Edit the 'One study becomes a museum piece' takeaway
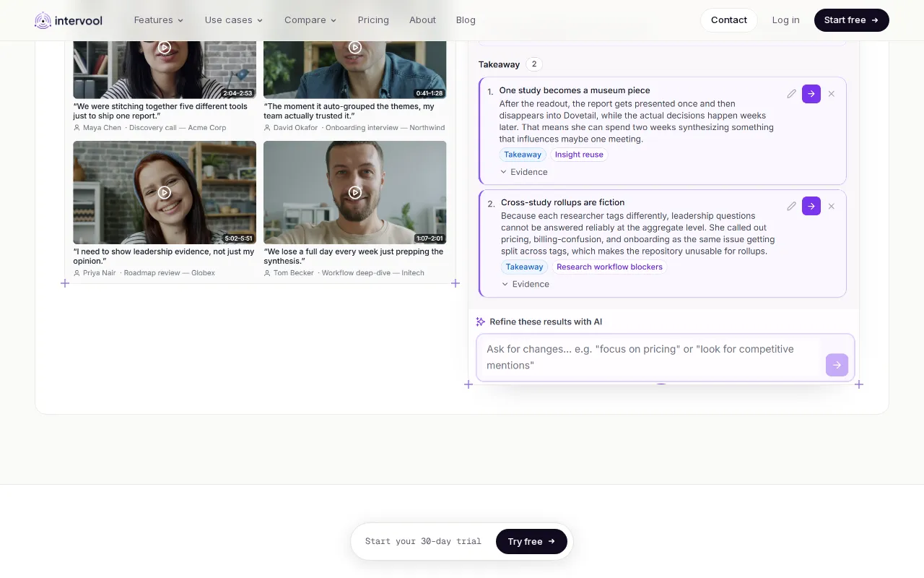Screen dimensions: 924x578 791,94
